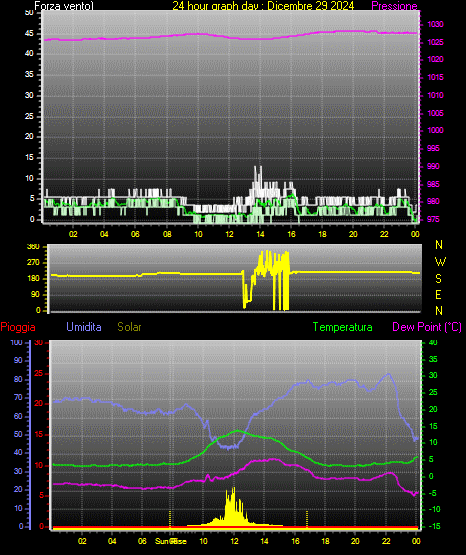
Task: Click the S compass direction label
Action: (439, 279)
